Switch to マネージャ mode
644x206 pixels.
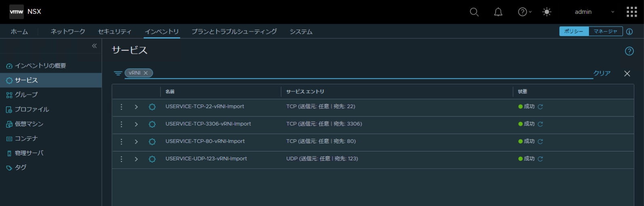pyautogui.click(x=605, y=32)
